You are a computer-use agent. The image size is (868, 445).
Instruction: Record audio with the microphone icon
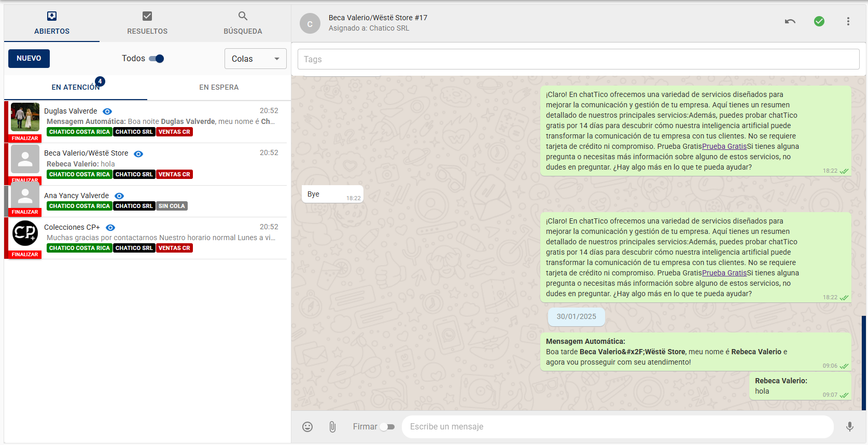pos(850,427)
